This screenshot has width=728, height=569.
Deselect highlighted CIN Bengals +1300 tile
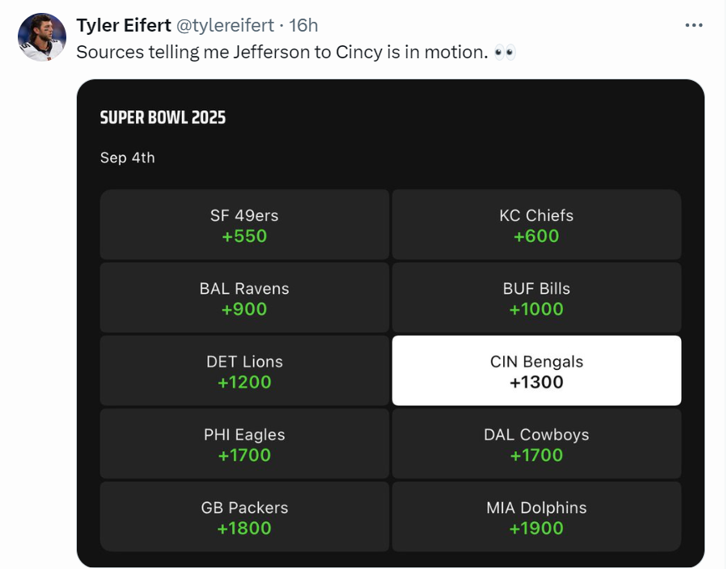click(536, 371)
